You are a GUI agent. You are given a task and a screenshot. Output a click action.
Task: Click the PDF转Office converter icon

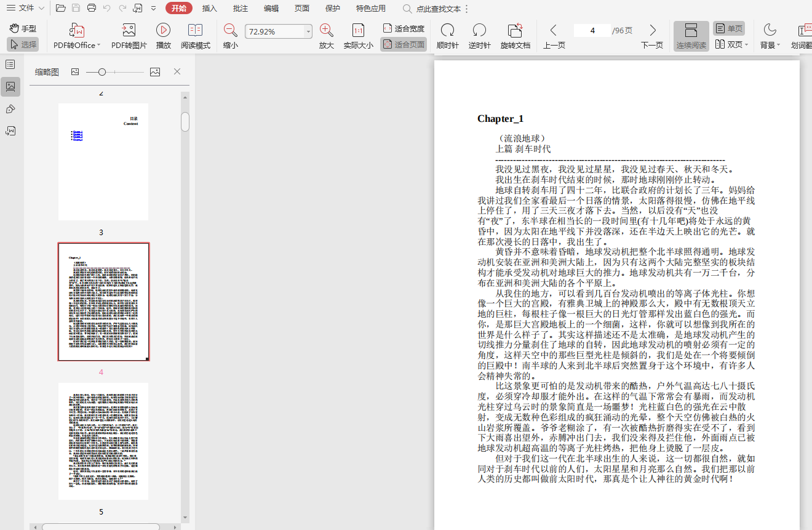pyautogui.click(x=77, y=30)
